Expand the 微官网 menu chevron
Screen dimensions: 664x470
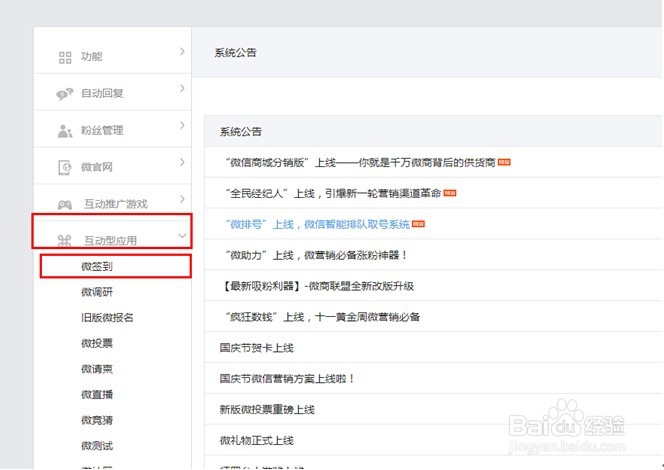pyautogui.click(x=182, y=162)
